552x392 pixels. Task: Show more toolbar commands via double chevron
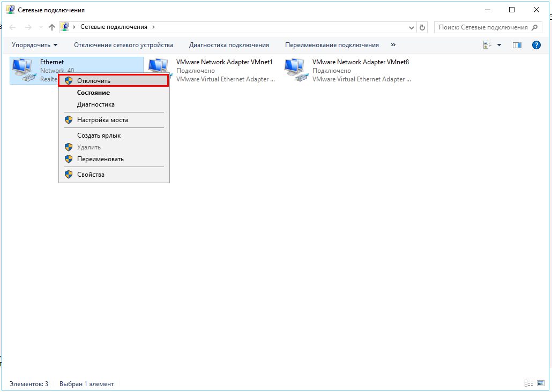[393, 44]
